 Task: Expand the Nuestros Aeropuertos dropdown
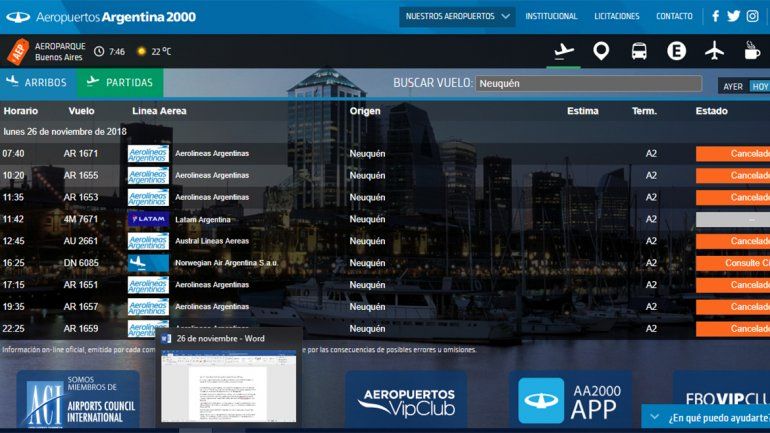(457, 17)
